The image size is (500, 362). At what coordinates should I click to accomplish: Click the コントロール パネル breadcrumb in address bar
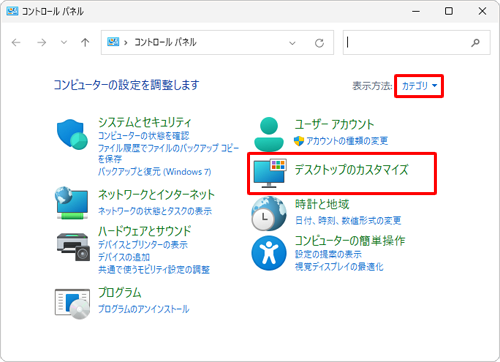click(165, 42)
